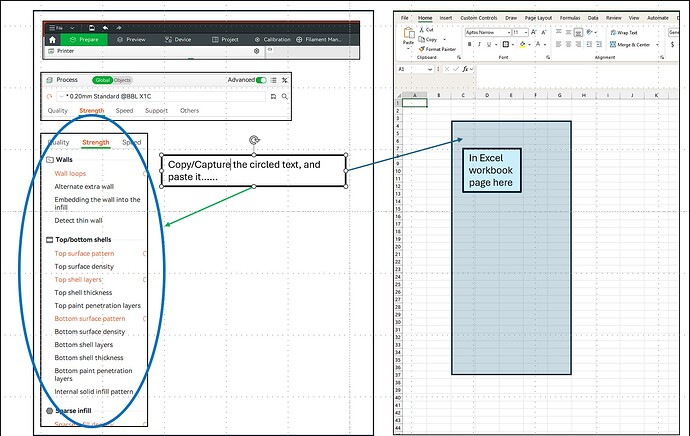This screenshot has height=436, width=690.
Task: Click Format Painter in Excel clipboard group
Action: point(437,49)
